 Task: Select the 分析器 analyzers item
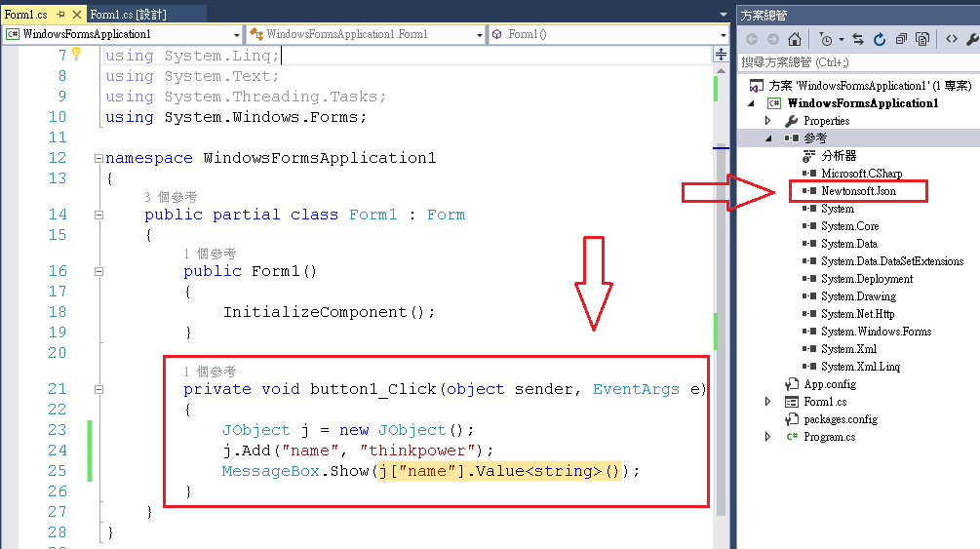(x=839, y=156)
